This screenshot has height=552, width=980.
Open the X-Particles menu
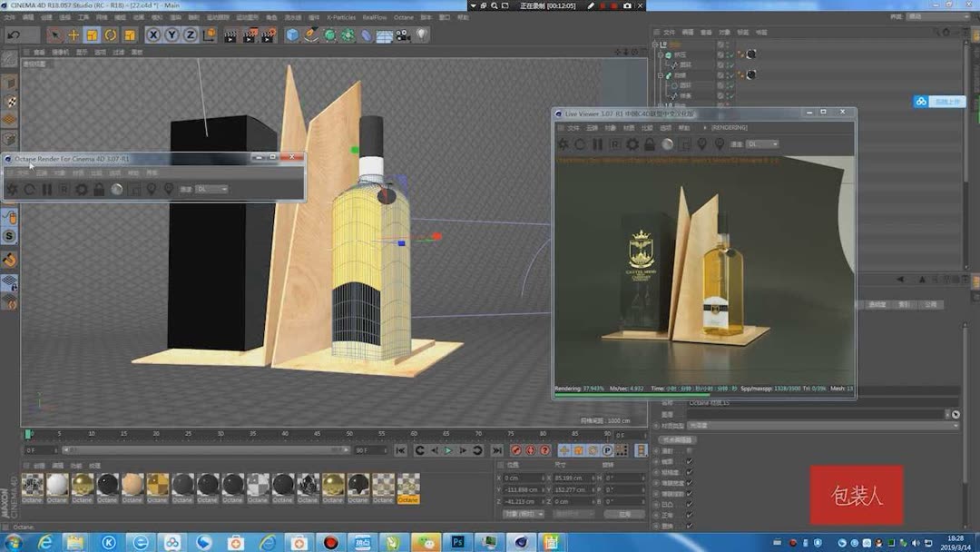click(341, 17)
